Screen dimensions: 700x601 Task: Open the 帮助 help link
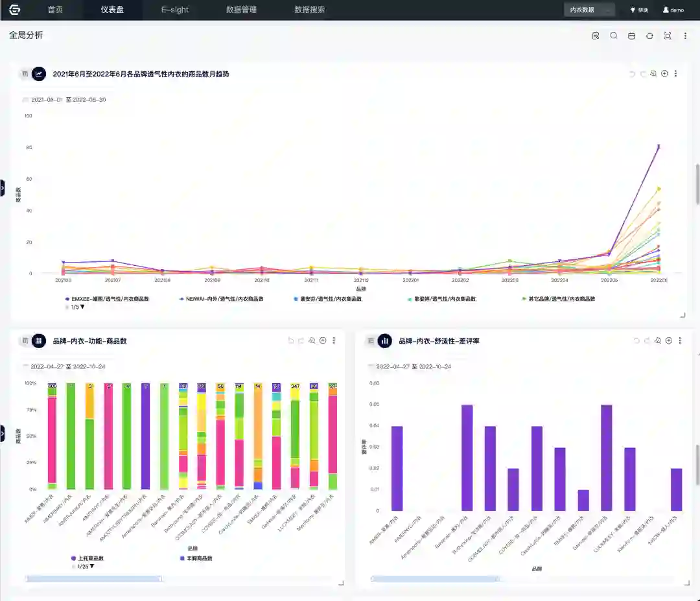click(639, 10)
